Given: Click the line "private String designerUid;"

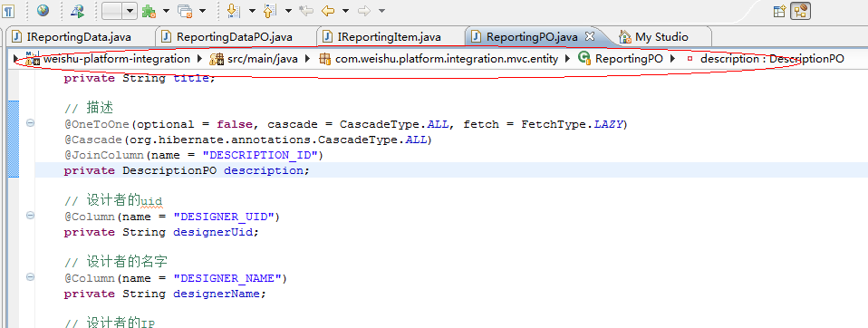Looking at the screenshot, I should (161, 232).
